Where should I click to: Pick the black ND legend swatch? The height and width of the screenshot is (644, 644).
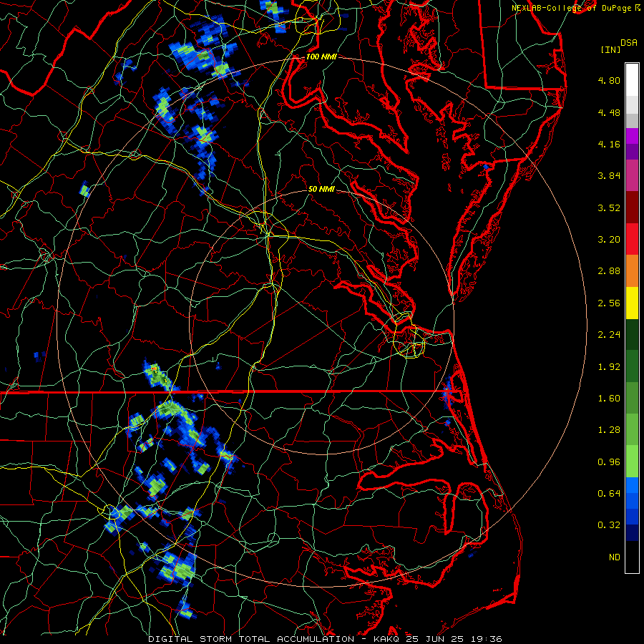coord(632,557)
